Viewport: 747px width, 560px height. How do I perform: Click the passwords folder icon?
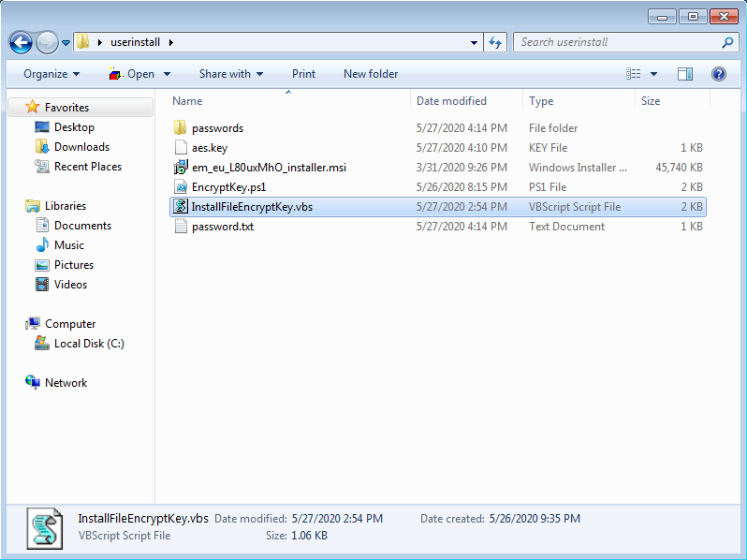181,127
